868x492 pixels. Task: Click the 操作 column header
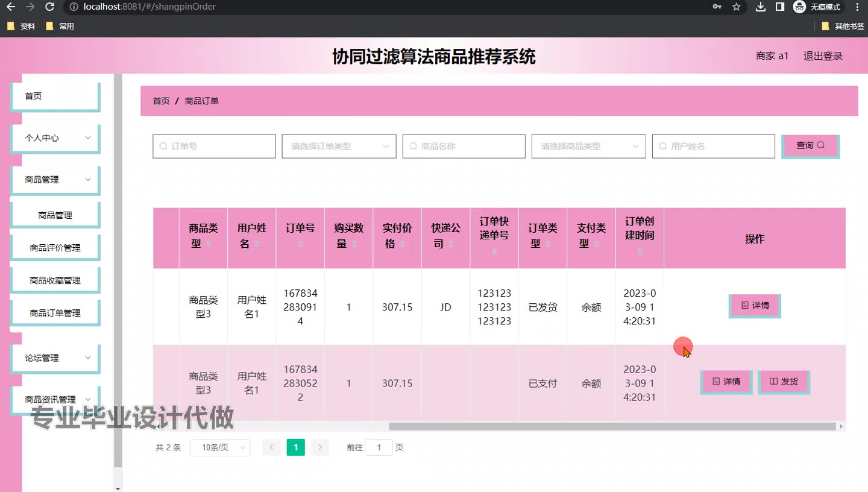[755, 239]
